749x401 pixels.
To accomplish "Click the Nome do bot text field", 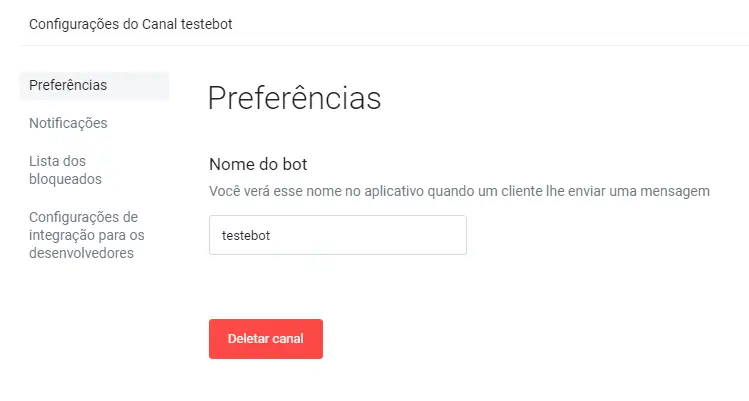I will point(337,235).
